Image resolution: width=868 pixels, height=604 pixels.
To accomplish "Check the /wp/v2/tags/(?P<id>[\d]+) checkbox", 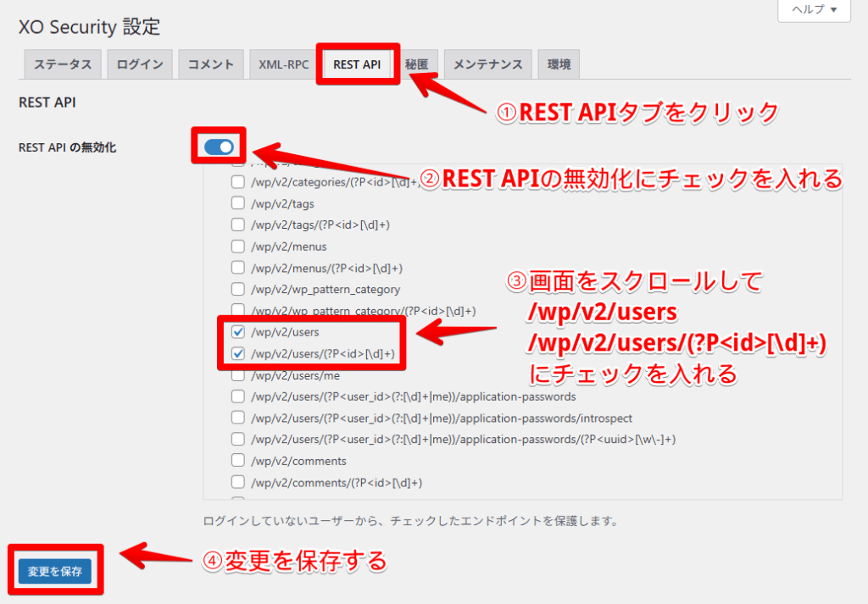I will point(238,224).
